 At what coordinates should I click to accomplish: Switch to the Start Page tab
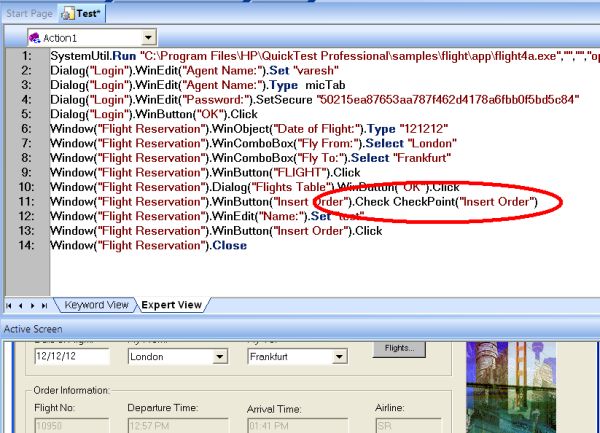pos(29,14)
